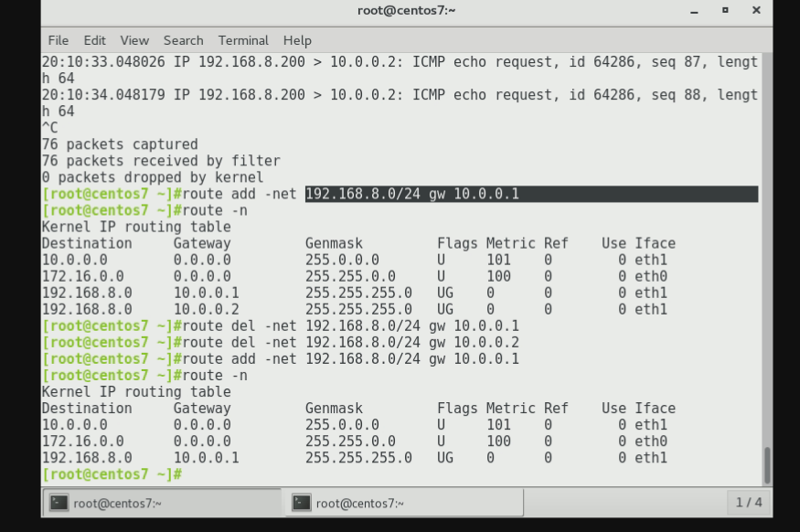Minimize the terminal window
The height and width of the screenshot is (532, 800).
pyautogui.click(x=694, y=11)
